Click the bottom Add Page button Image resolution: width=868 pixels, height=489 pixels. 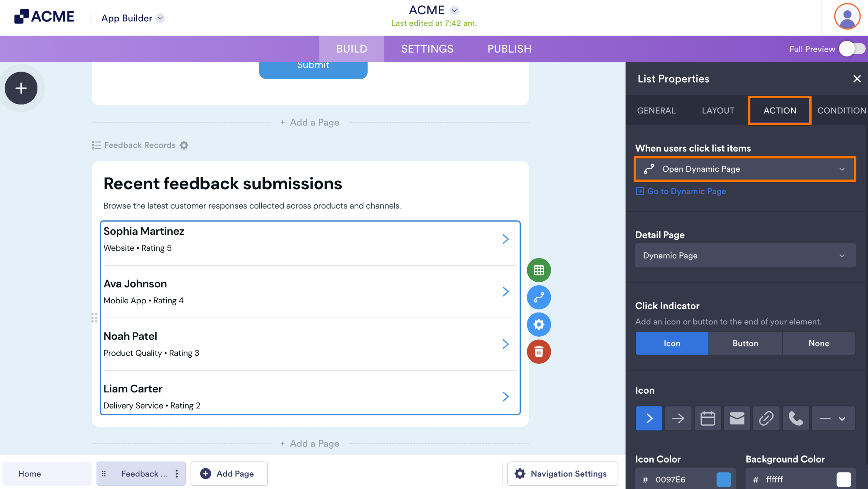coord(229,474)
